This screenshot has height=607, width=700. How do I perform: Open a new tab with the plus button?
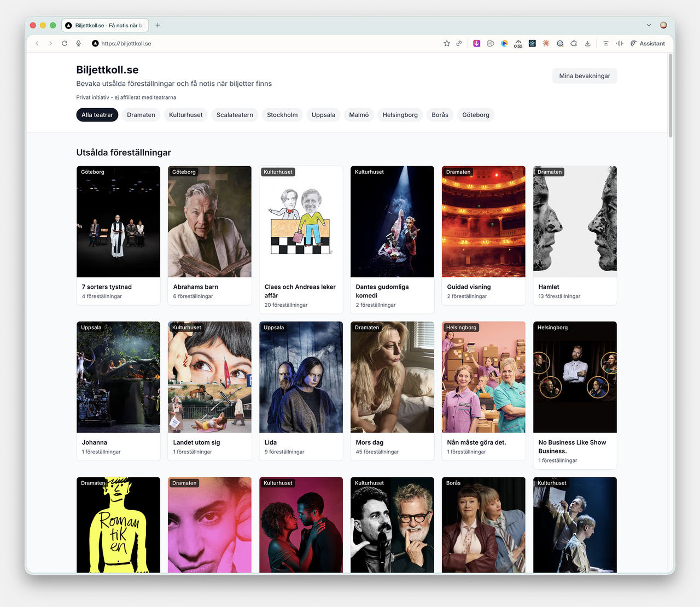157,25
